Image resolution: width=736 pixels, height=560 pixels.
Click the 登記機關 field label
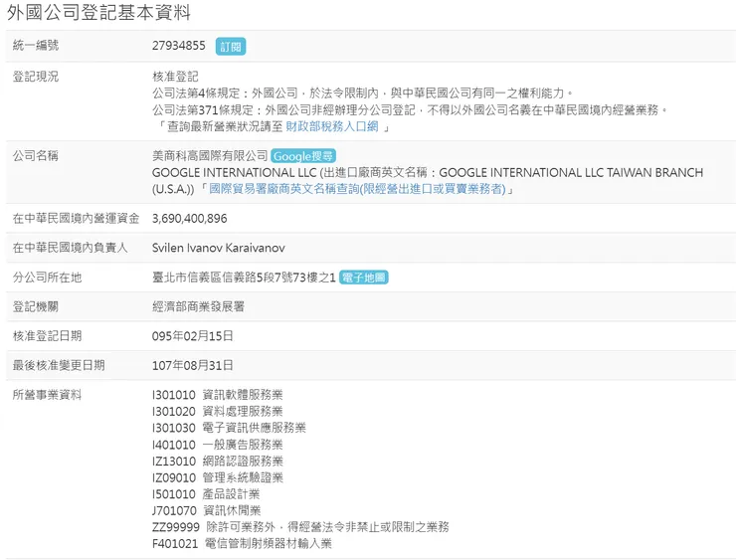coord(36,306)
